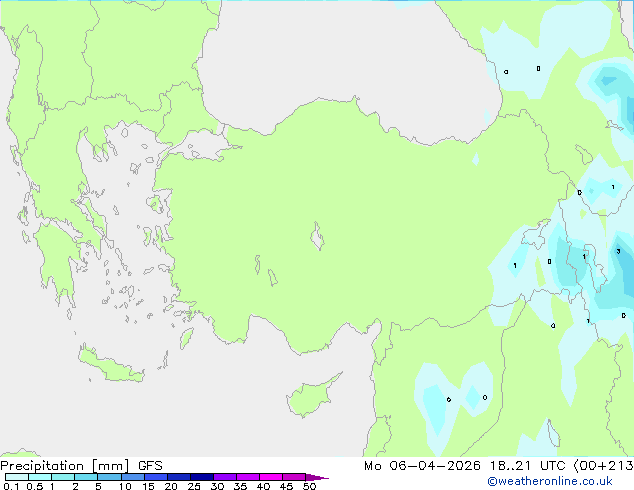Viewport: 634px width, 490px height.
Task: Open the weatheronline.co.uk copyright link
Action: pos(550,481)
